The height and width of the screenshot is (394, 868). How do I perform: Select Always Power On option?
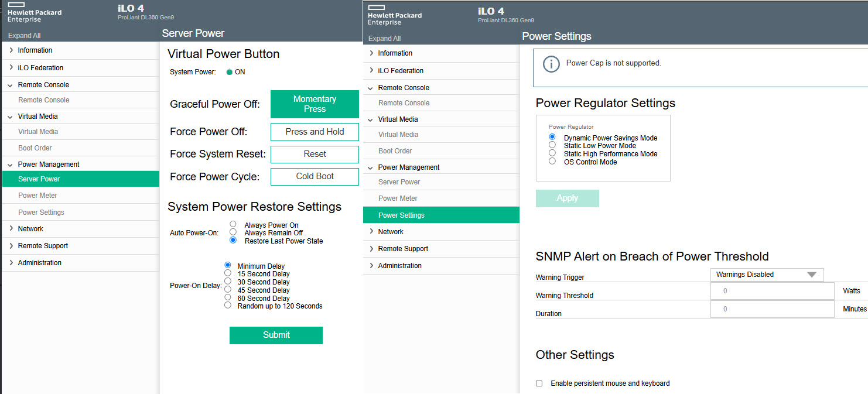pos(233,224)
